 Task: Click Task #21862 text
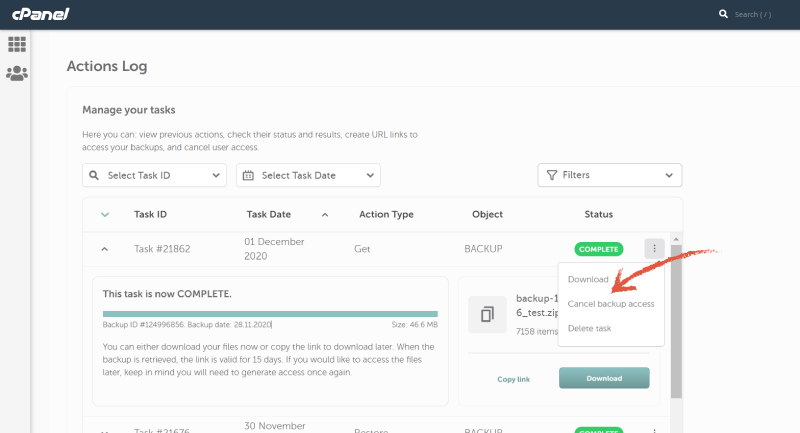[162, 249]
